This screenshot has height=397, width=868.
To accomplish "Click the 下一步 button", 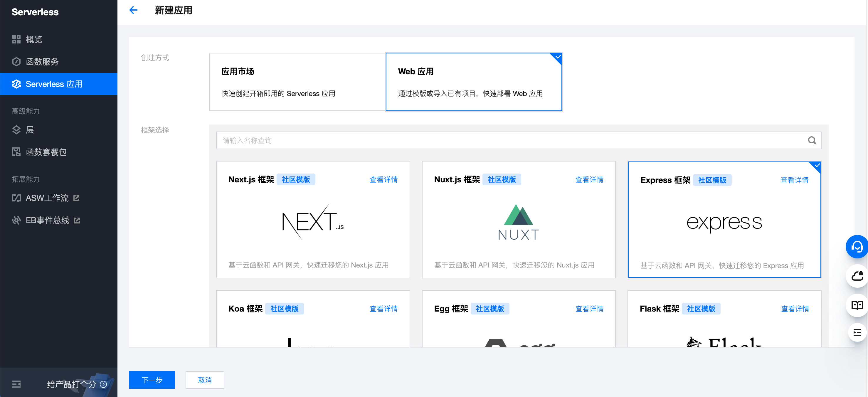I will point(152,380).
